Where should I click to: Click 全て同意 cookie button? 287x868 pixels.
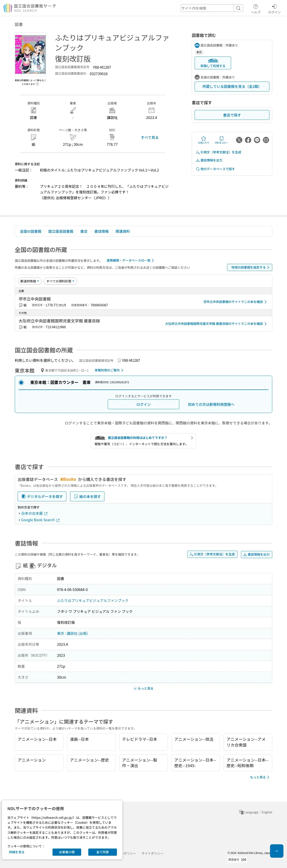pos(103,852)
